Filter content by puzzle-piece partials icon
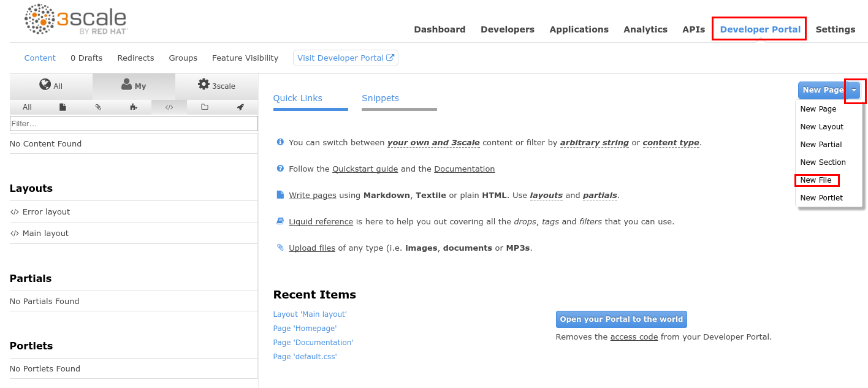 134,107
